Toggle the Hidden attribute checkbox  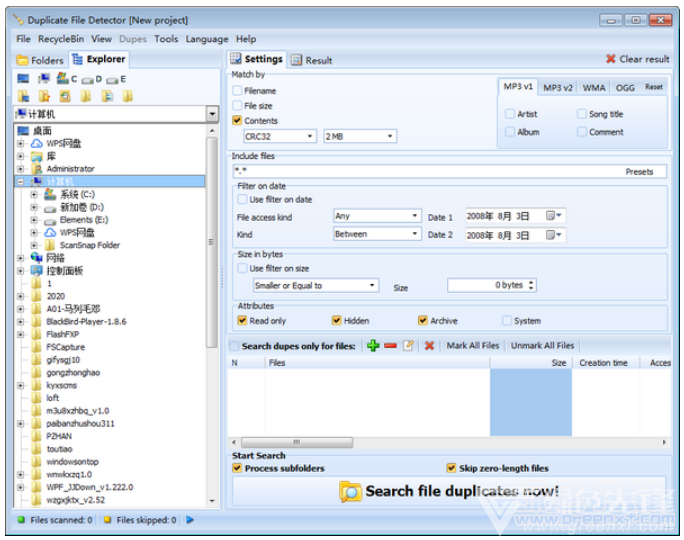(336, 321)
